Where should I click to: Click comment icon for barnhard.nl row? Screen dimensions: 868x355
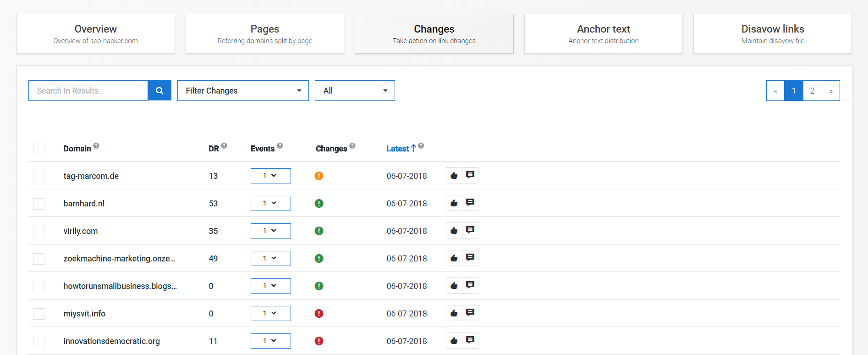pyautogui.click(x=470, y=203)
